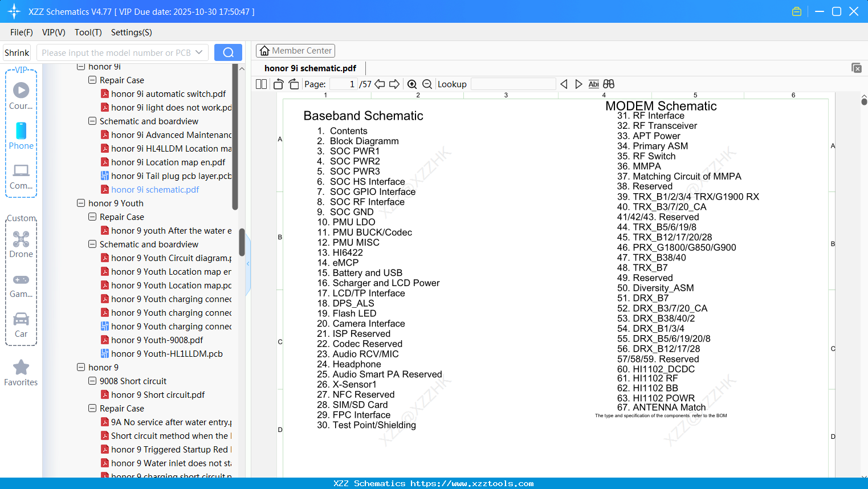
Task: Toggle the Abi whole-word match icon
Action: point(593,84)
